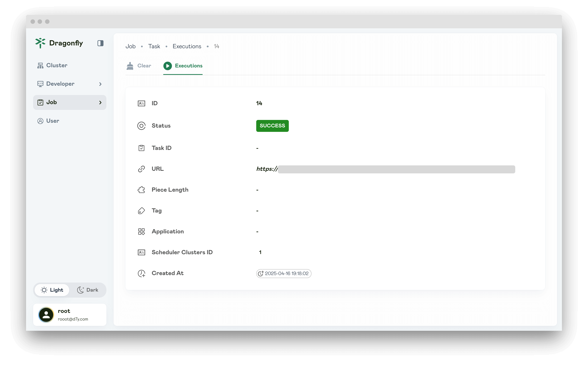Screen dimensions: 588x368
Task: Click the Application label
Action: coord(167,232)
